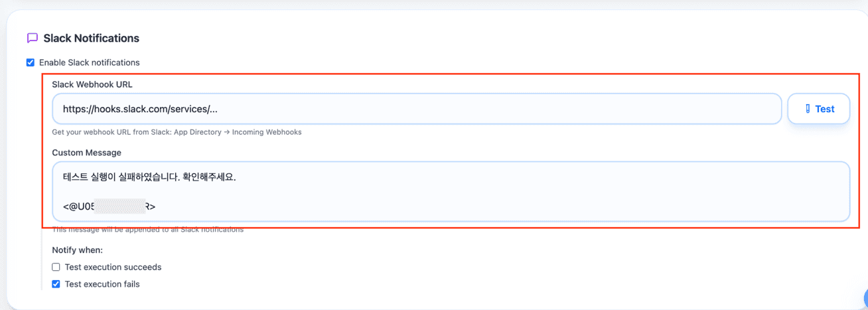
Task: Uncheck the Test execution fails checkbox
Action: pos(56,284)
